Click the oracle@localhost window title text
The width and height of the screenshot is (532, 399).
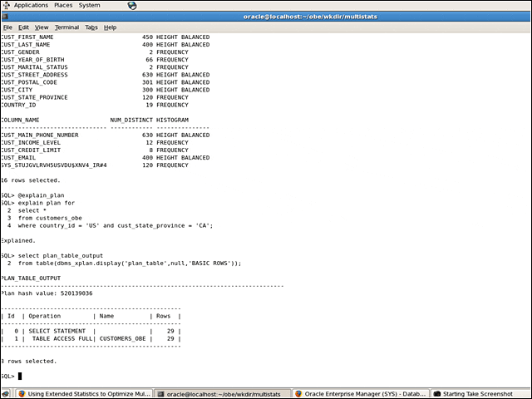tap(310, 17)
